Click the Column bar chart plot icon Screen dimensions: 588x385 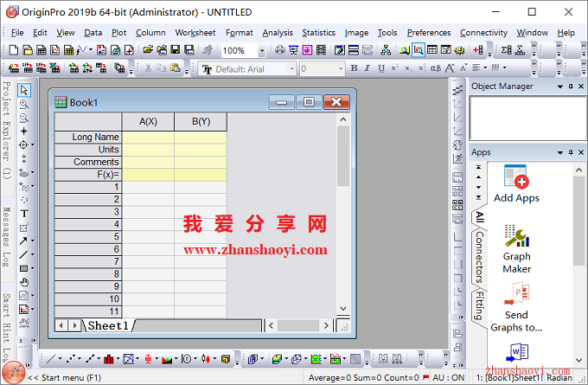pos(109,359)
